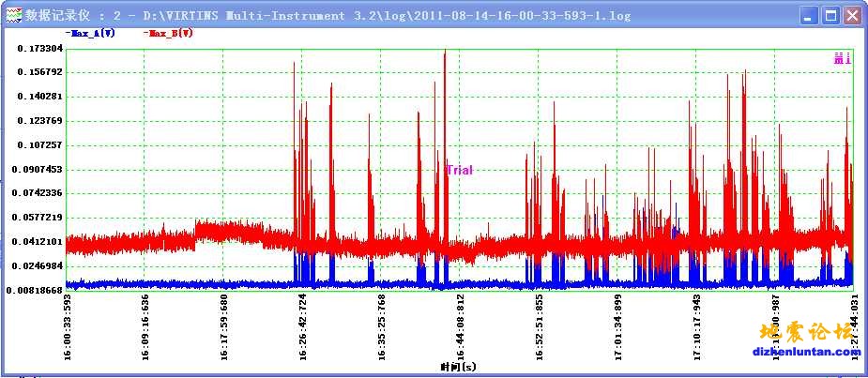Click the magenta text in plot's top-right corner
The height and width of the screenshot is (378, 868).
click(x=842, y=58)
